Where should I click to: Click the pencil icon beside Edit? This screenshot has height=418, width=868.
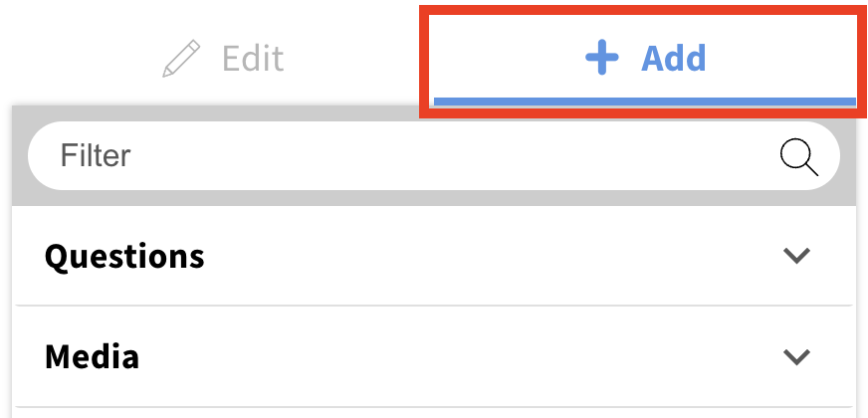pos(181,58)
